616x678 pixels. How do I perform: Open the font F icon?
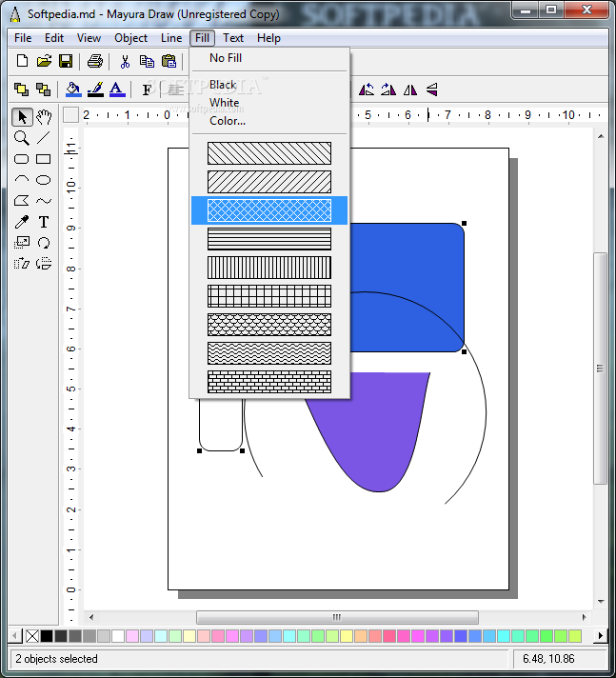(x=147, y=90)
